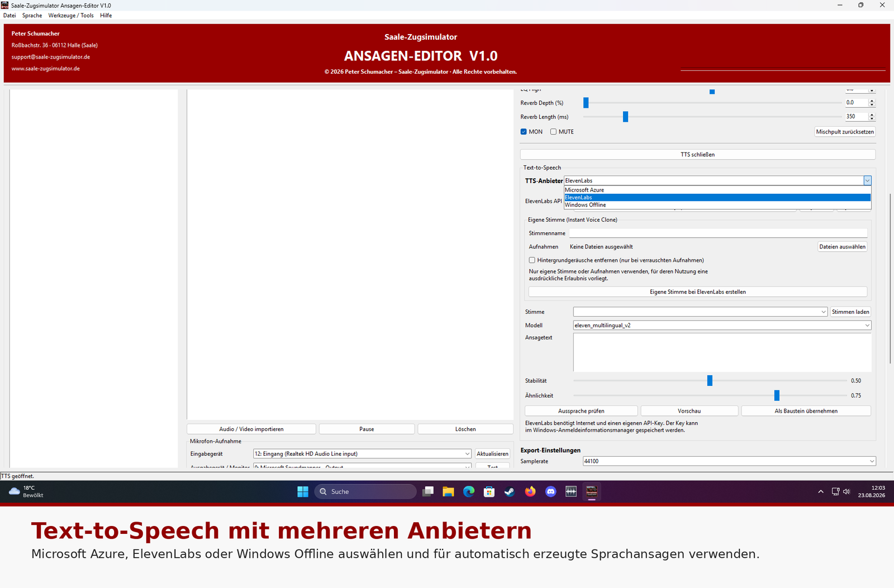This screenshot has width=894, height=588.
Task: Open the Hilfe menu
Action: pos(106,16)
